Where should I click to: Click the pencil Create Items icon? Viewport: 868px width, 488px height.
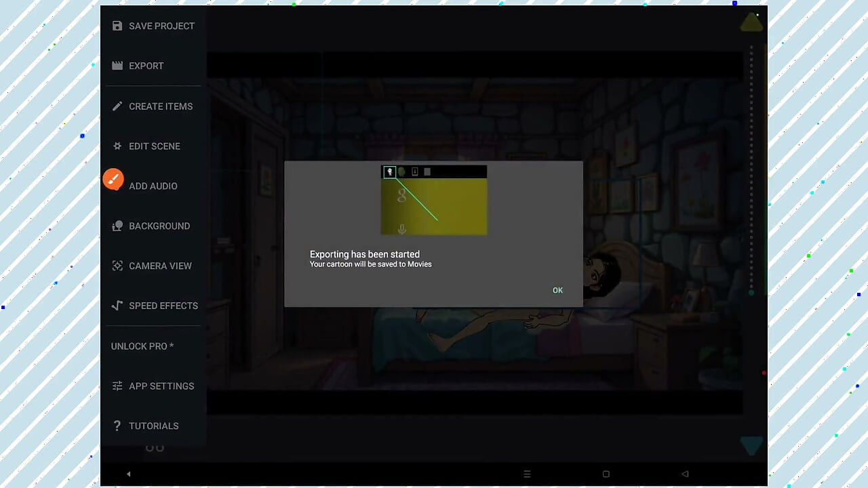coord(117,106)
